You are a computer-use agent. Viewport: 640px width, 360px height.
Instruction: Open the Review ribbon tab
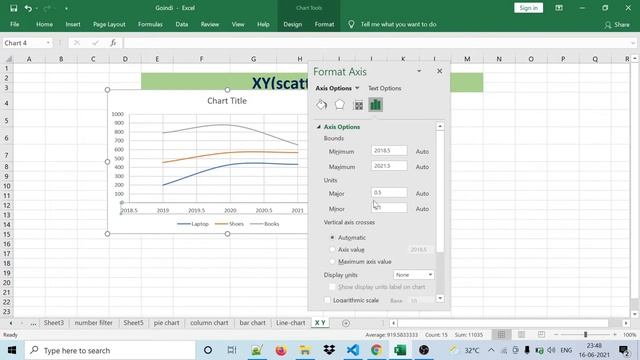(210, 24)
